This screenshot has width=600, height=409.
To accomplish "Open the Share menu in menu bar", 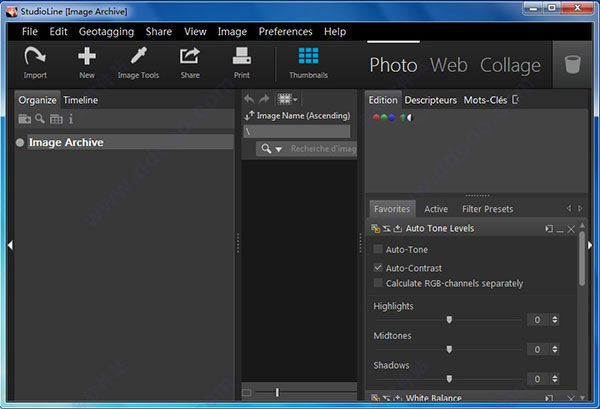I will (158, 31).
